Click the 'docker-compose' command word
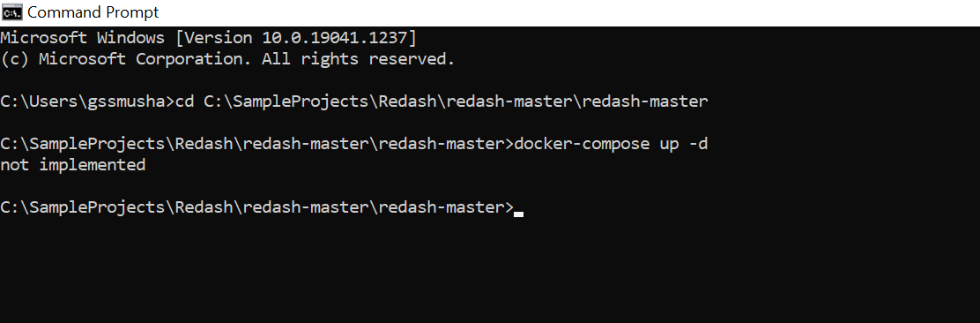Screen dimensions: 980x323 click(x=582, y=144)
